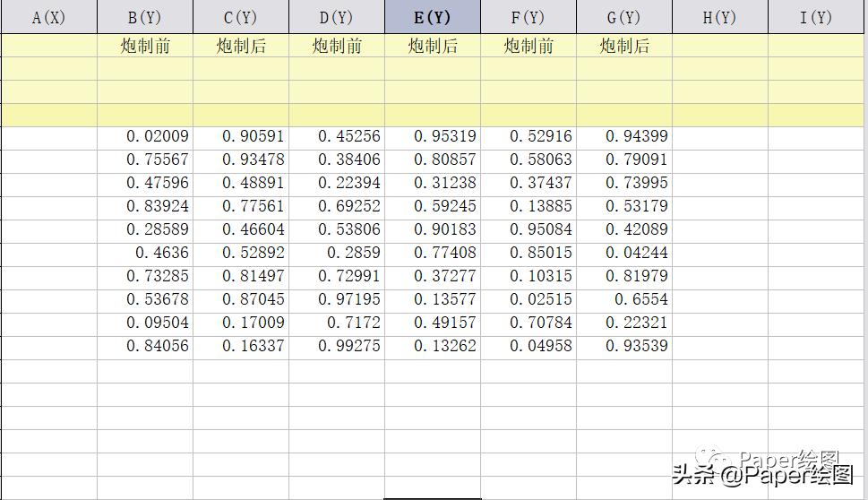Select column header F(Y)
Image resolution: width=868 pixels, height=500 pixels.
529,17
